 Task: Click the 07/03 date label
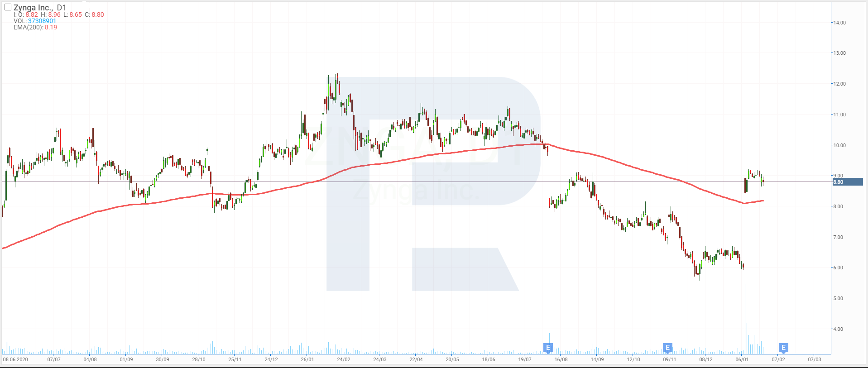pyautogui.click(x=815, y=359)
